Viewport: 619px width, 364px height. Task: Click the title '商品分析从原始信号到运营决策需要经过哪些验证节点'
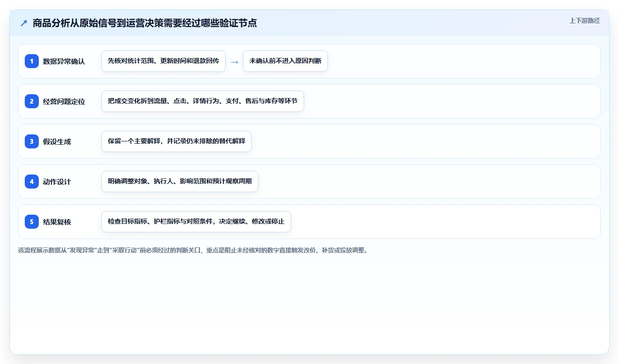tap(145, 23)
